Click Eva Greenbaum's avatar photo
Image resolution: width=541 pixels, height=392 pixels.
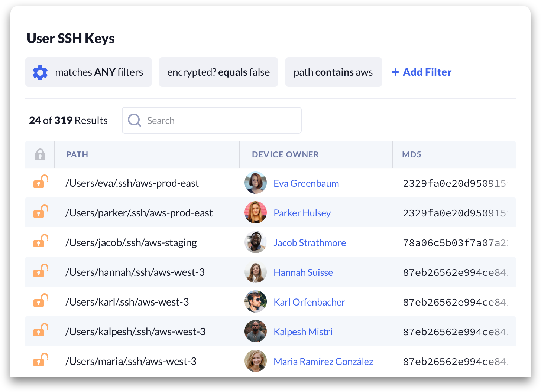(256, 183)
